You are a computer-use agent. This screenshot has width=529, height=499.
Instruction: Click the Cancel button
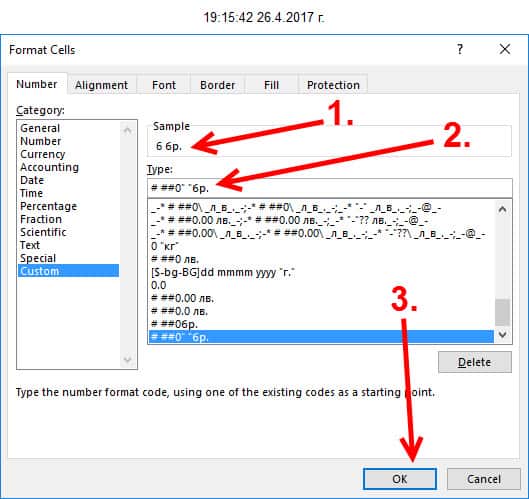(x=484, y=479)
